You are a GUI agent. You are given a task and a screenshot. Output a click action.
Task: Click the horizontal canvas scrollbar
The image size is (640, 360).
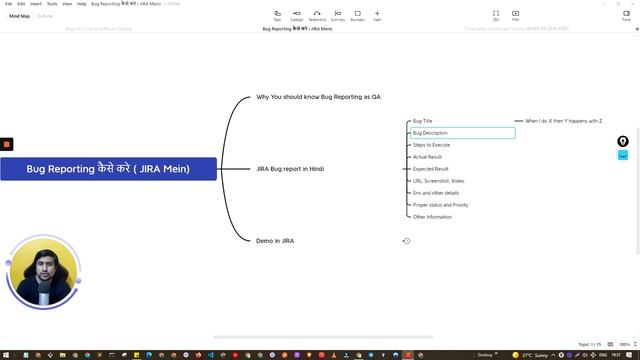323,337
